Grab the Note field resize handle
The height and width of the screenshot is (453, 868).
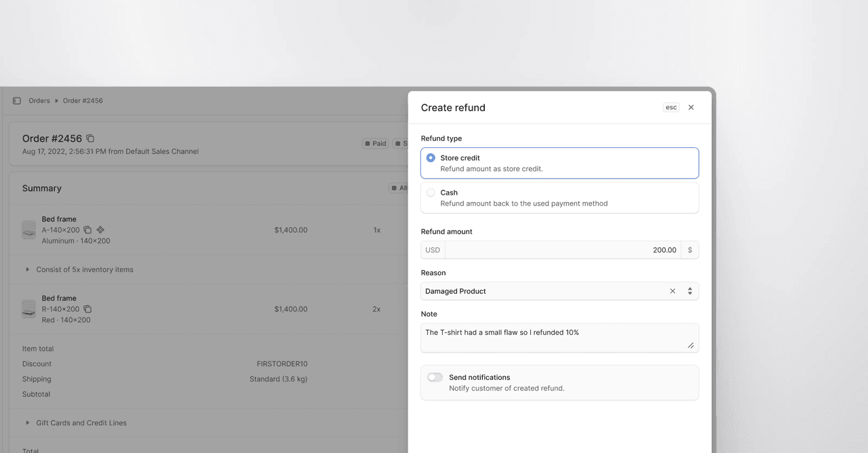(x=691, y=345)
